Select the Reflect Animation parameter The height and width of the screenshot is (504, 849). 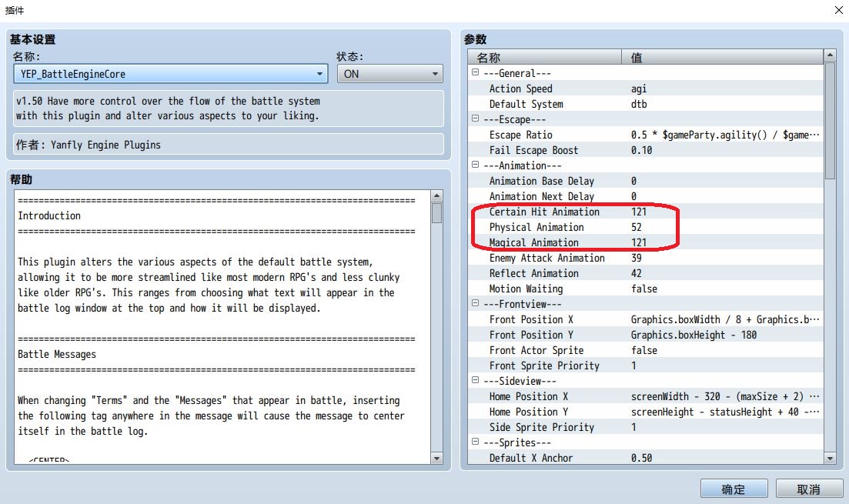(x=646, y=273)
